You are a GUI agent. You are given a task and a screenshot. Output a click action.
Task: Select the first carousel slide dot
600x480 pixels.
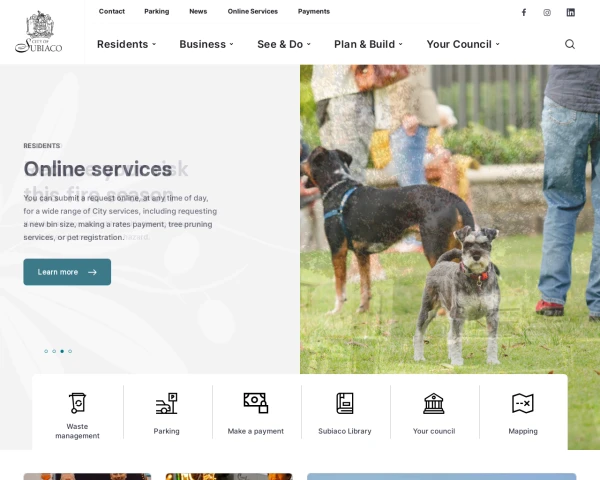[46, 351]
